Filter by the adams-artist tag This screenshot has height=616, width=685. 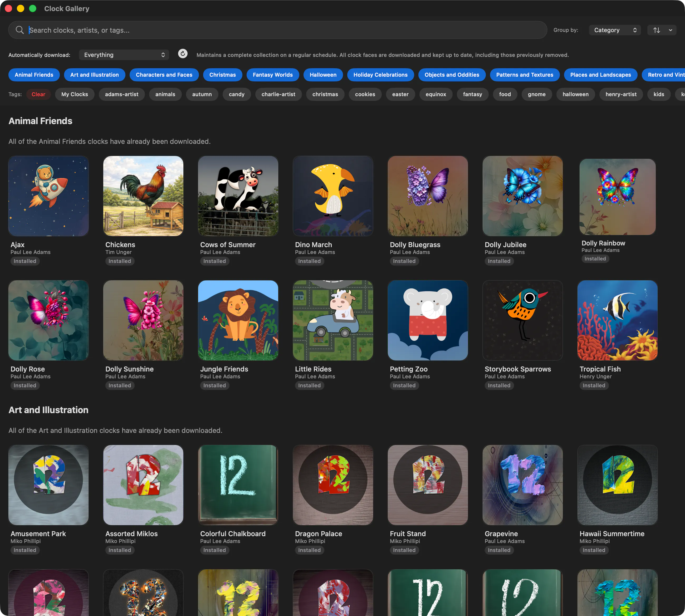tap(121, 94)
